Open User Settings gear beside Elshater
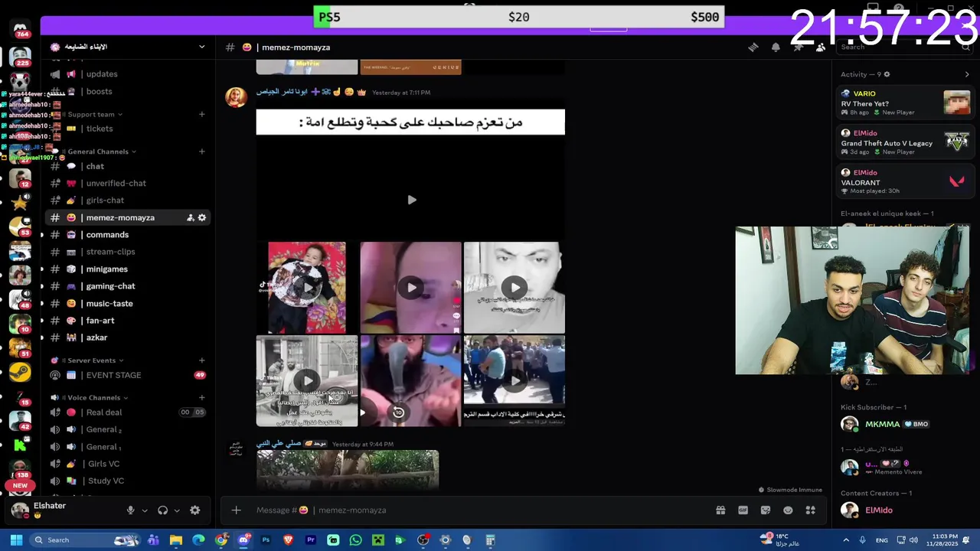The width and height of the screenshot is (980, 551). [x=195, y=510]
